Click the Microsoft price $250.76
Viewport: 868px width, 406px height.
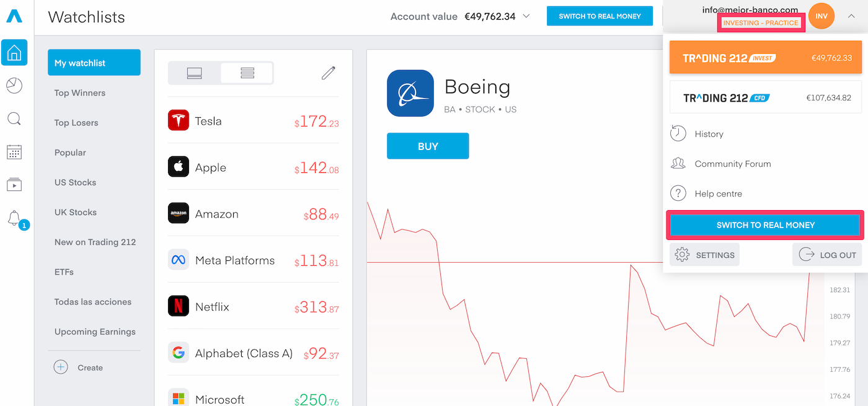[317, 400]
